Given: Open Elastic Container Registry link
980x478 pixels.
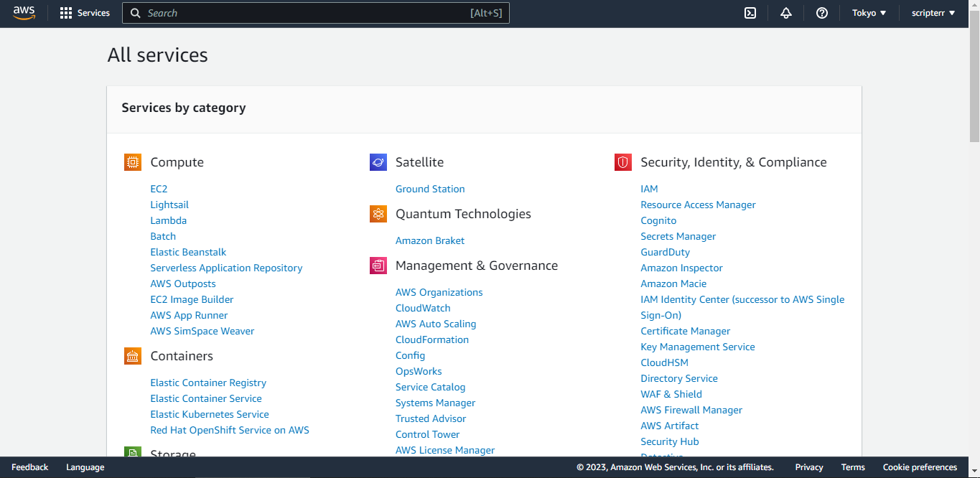Looking at the screenshot, I should [x=208, y=383].
